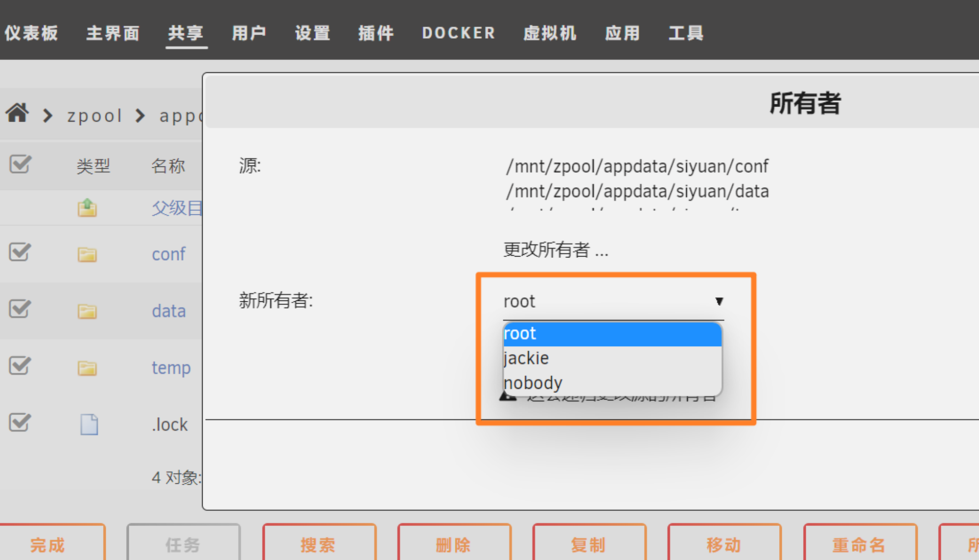Navigate to zpool in the breadcrumb
979x560 pixels.
94,116
